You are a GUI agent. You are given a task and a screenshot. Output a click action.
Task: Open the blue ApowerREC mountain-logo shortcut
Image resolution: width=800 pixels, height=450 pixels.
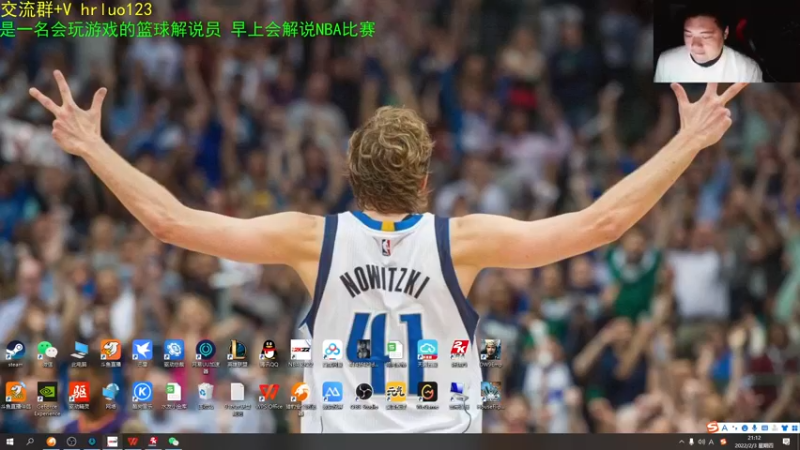click(332, 396)
